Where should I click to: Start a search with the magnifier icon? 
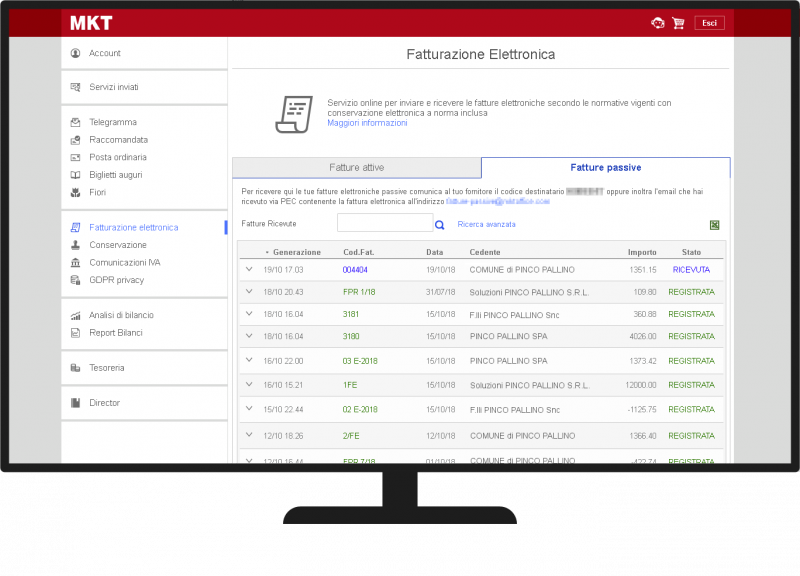click(x=440, y=225)
